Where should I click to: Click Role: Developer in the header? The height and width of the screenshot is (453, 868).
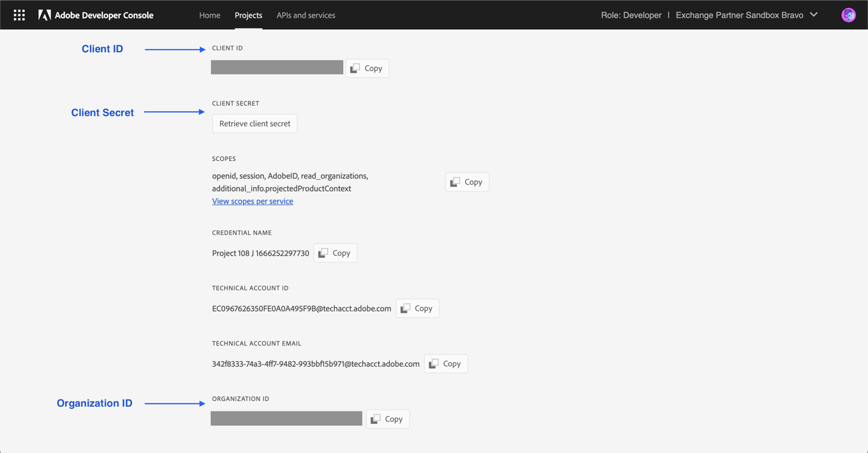[x=632, y=15]
